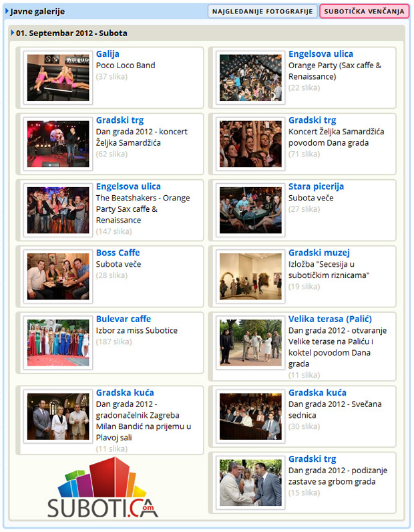View Orange Party crowd thumbnail
The width and height of the screenshot is (414, 532).
point(250,78)
